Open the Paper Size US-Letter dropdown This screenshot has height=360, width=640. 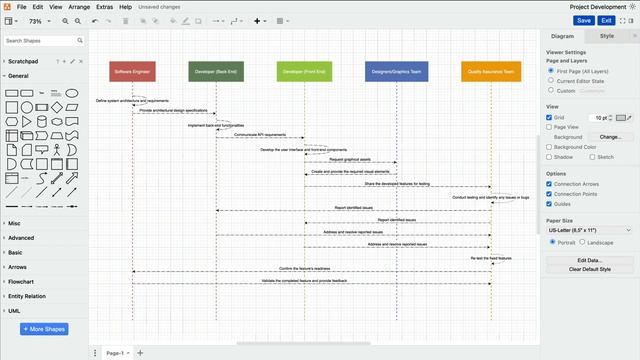coord(589,230)
